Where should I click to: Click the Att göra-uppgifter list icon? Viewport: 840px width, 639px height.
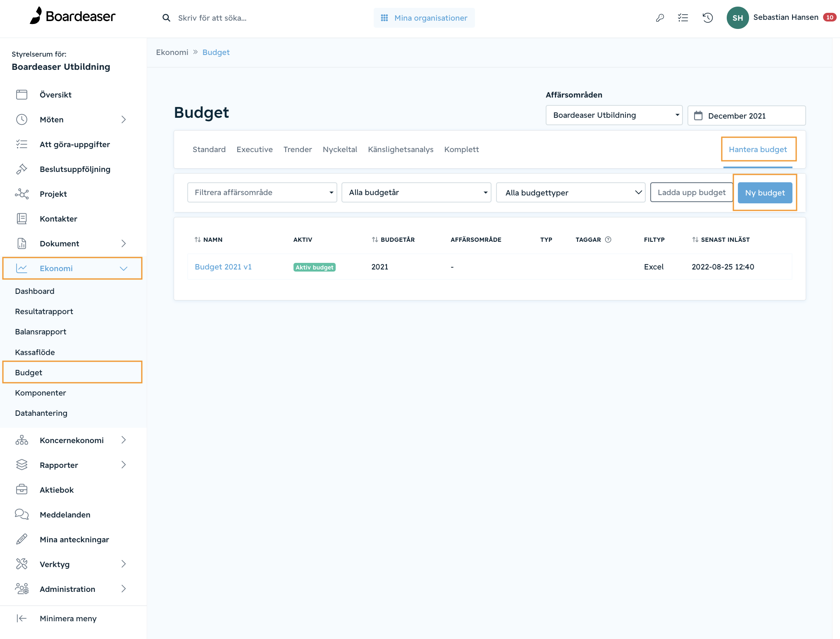(x=21, y=144)
